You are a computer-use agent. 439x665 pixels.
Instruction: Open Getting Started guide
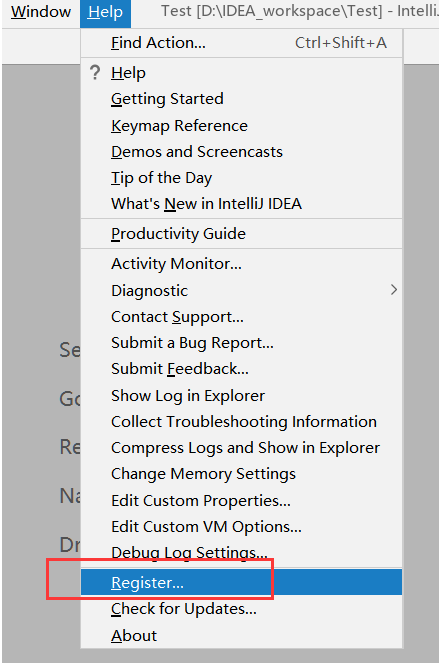click(x=241, y=99)
